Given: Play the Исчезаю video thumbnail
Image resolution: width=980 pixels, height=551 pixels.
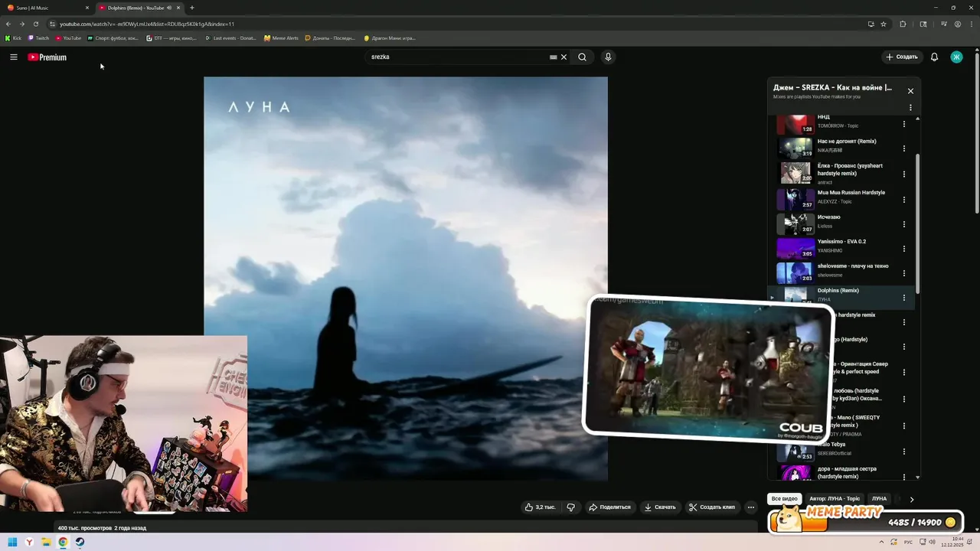Looking at the screenshot, I should pyautogui.click(x=795, y=224).
